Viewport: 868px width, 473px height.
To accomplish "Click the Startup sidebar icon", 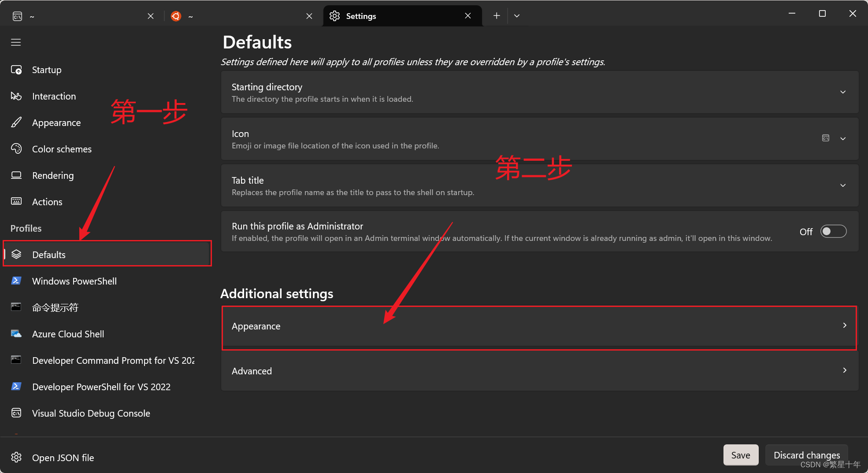I will pyautogui.click(x=16, y=70).
